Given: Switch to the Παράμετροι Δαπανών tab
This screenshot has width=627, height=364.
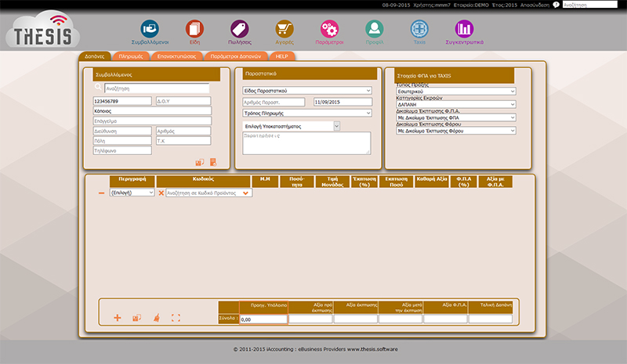Looking at the screenshot, I should point(238,56).
